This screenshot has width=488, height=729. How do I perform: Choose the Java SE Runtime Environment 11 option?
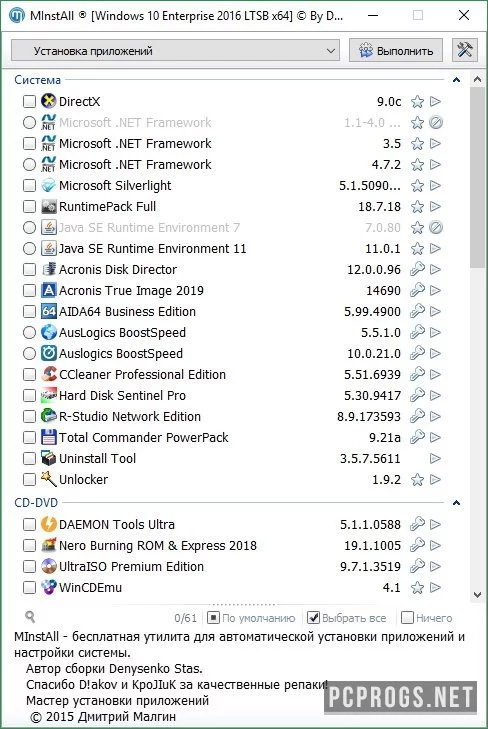coord(29,249)
